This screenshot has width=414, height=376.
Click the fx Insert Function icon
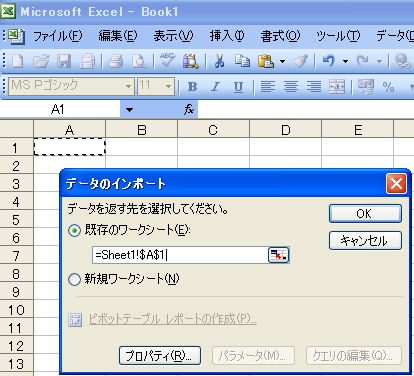coord(189,109)
